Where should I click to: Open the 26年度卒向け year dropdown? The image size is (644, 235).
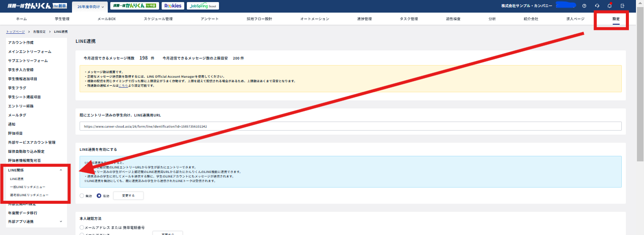pyautogui.click(x=91, y=7)
